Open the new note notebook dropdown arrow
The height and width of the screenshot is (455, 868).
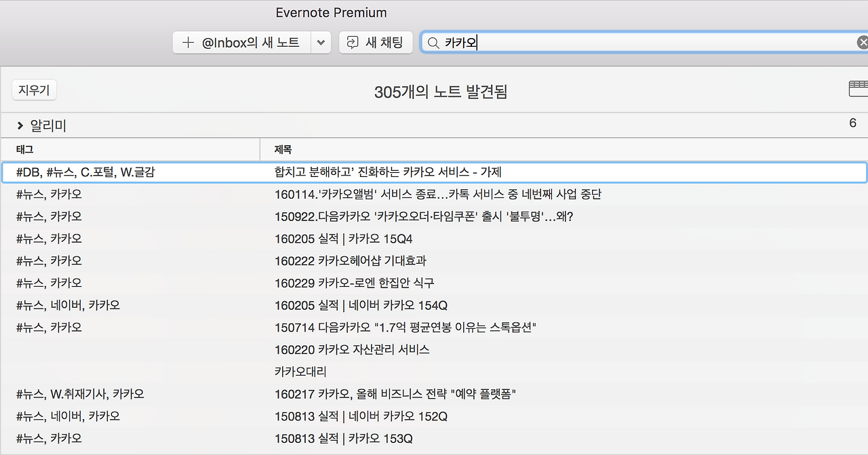coord(321,42)
